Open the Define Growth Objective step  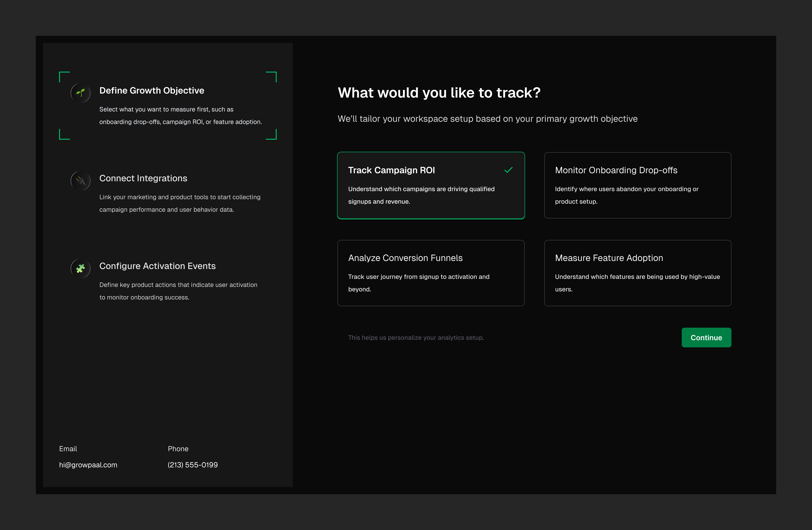pyautogui.click(x=152, y=90)
